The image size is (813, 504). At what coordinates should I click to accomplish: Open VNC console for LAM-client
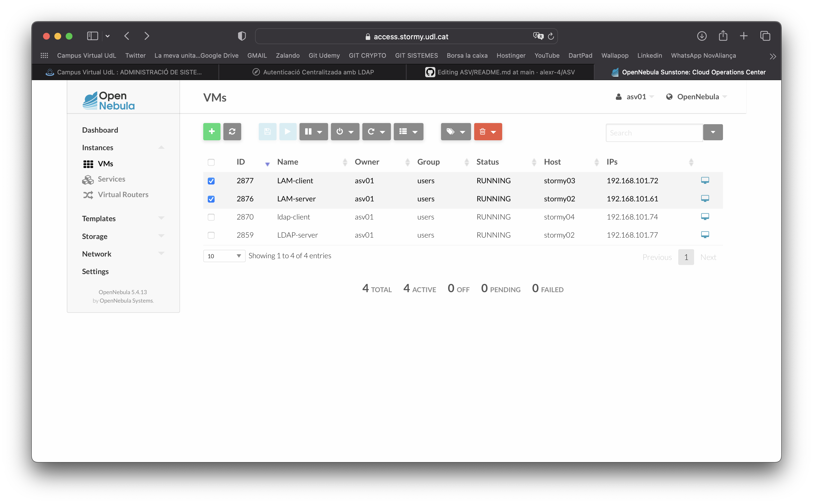[x=704, y=181]
